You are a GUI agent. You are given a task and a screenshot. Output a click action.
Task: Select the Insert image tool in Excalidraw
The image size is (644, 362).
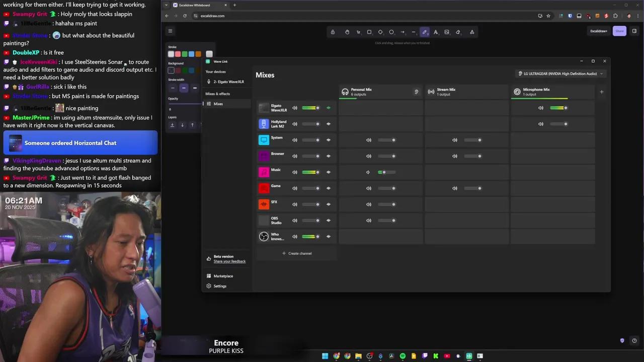447,32
